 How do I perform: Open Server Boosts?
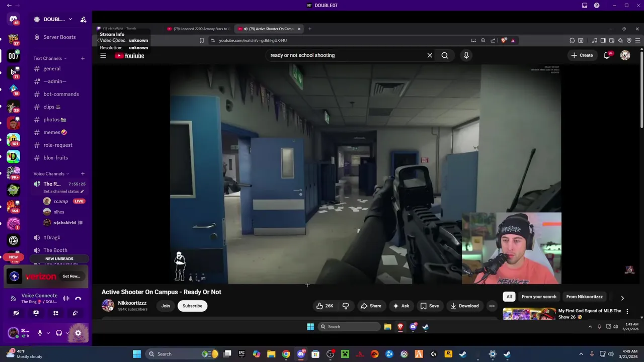[x=59, y=37]
